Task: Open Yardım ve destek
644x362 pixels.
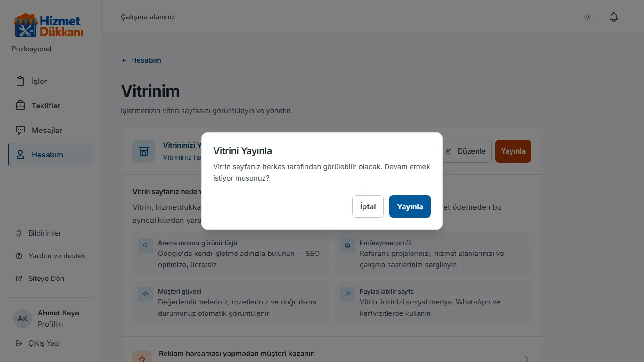Action: 50,256
